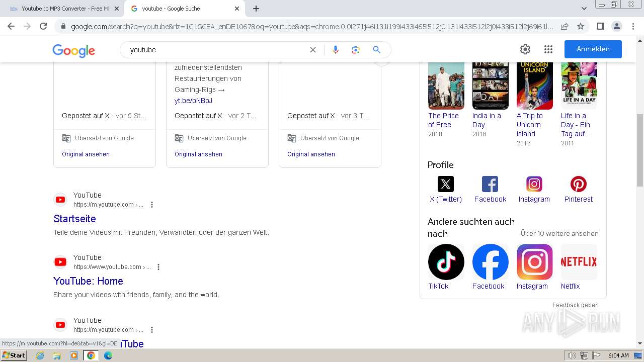Open Life in a Day poster
This screenshot has width=644, height=362.
(579, 85)
